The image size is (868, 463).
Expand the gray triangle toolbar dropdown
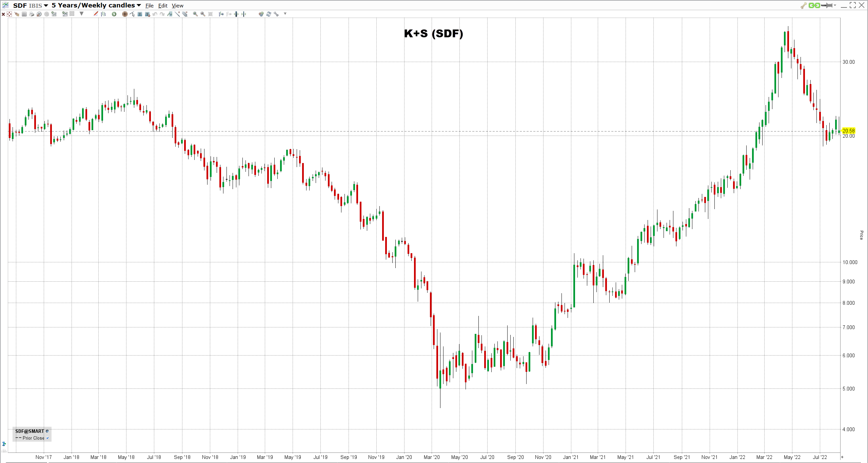click(x=81, y=14)
